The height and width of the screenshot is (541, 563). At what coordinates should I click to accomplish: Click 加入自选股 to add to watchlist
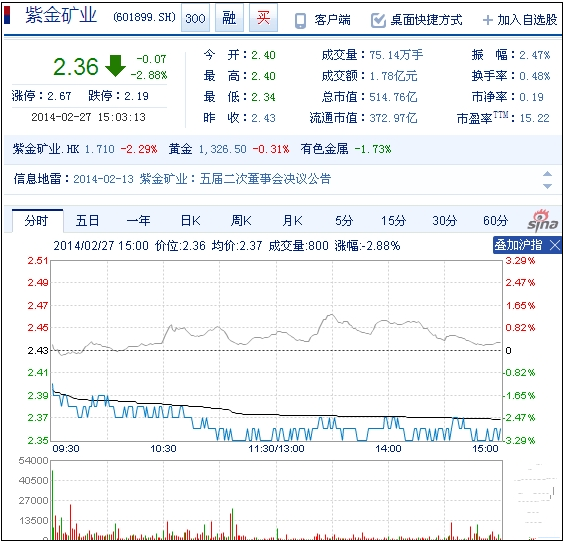[x=527, y=20]
